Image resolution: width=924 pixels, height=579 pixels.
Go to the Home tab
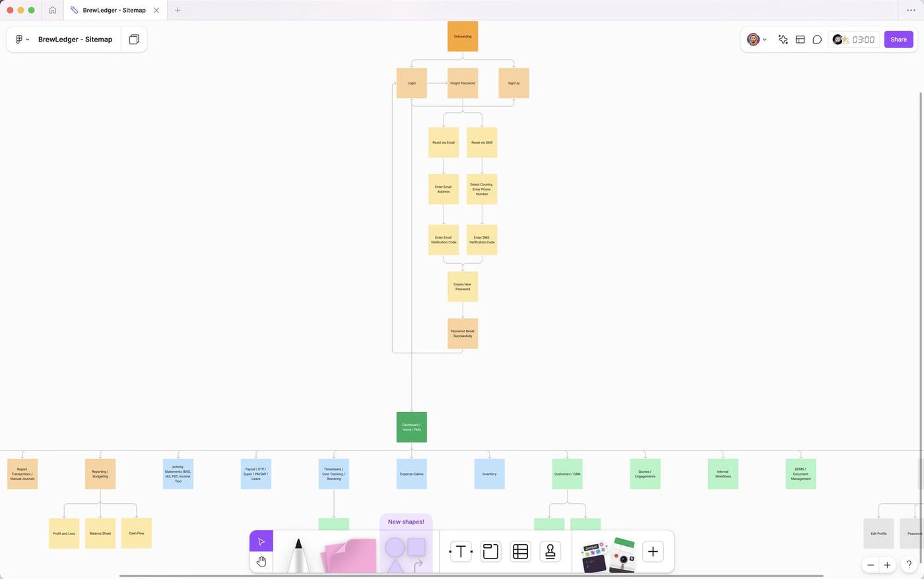pyautogui.click(x=53, y=10)
